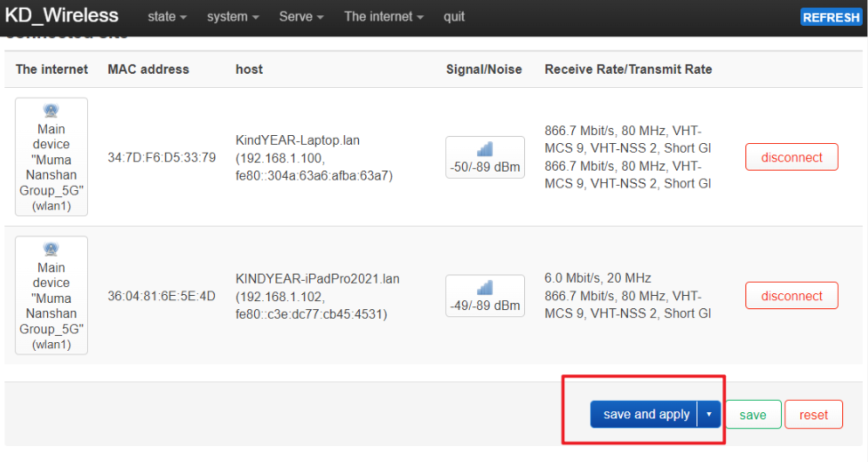The image size is (868, 462).
Task: Click the save and apply button
Action: [x=646, y=414]
